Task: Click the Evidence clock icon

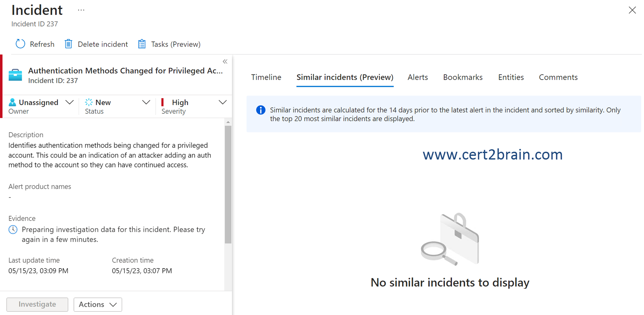Action: pos(13,230)
